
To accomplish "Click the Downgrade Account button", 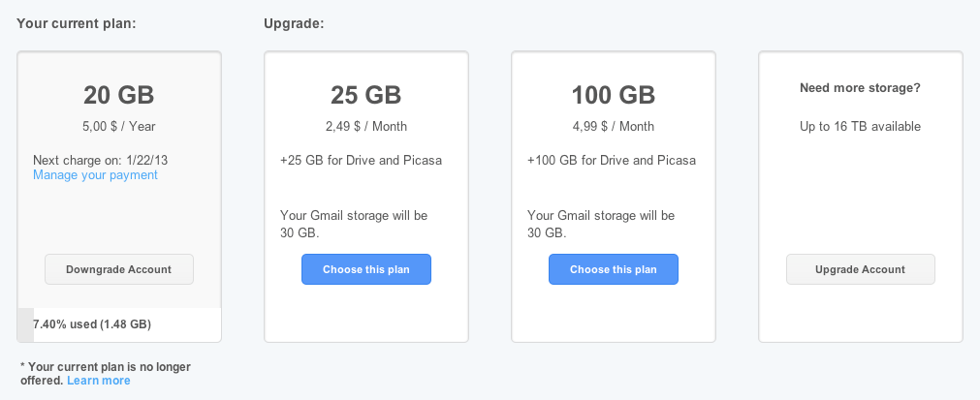I will [119, 269].
